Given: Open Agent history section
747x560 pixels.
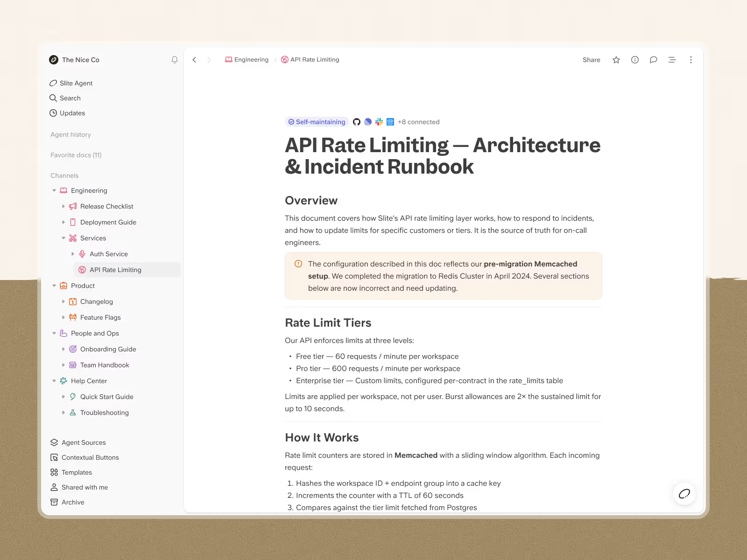Looking at the screenshot, I should [x=71, y=134].
